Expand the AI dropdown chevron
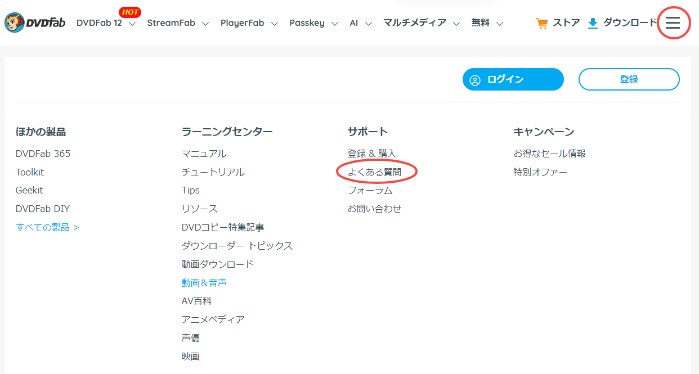The height and width of the screenshot is (374, 699). (x=368, y=24)
